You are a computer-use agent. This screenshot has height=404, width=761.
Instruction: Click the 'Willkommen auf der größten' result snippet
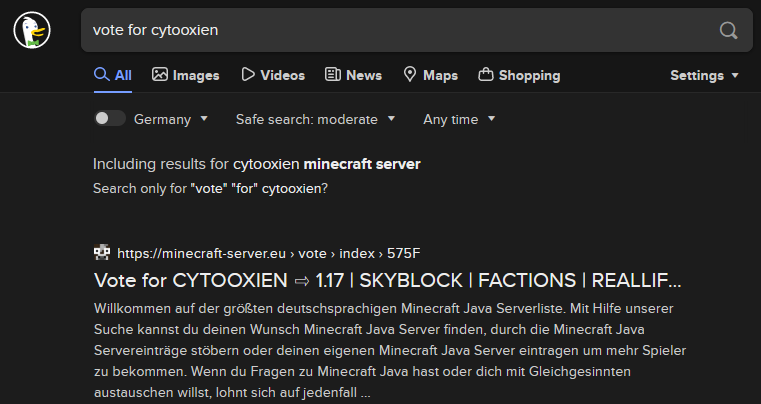tap(390, 351)
